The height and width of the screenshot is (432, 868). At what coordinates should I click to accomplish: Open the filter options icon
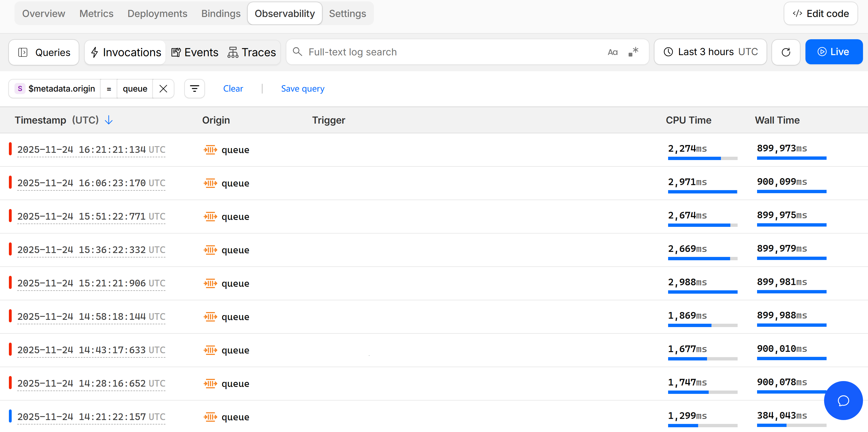[194, 89]
